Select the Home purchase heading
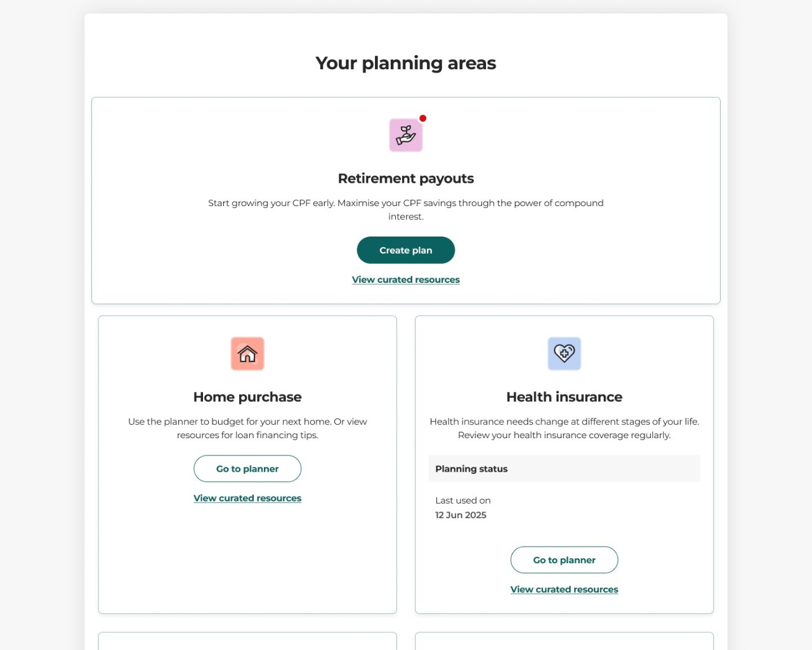This screenshot has height=650, width=812. [247, 397]
